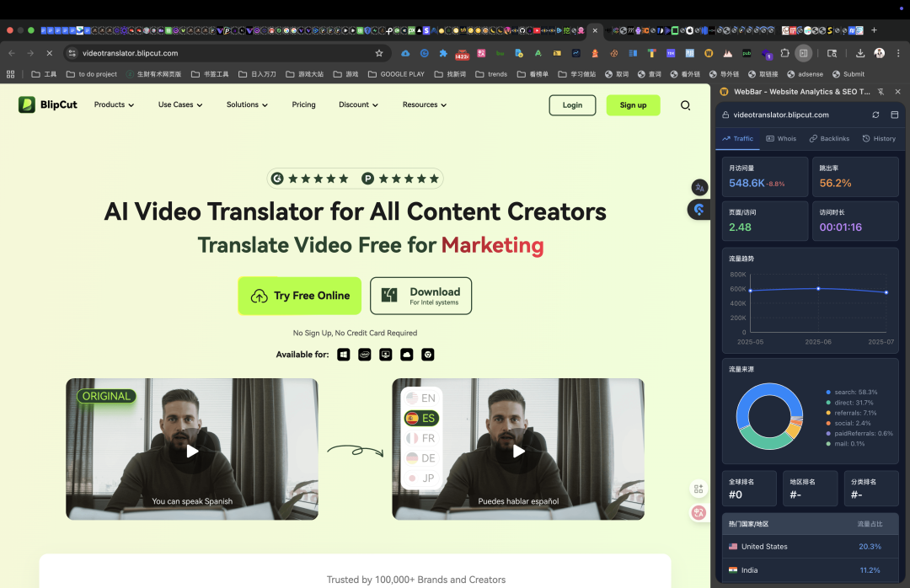Stop loading the page

point(50,53)
